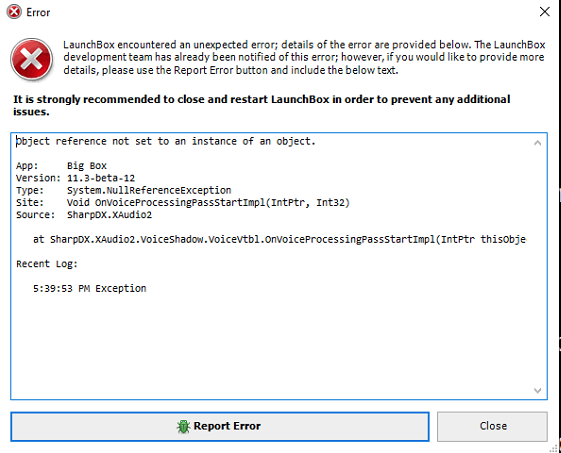Click the large red error icon
This screenshot has height=453, width=561.
[x=31, y=59]
